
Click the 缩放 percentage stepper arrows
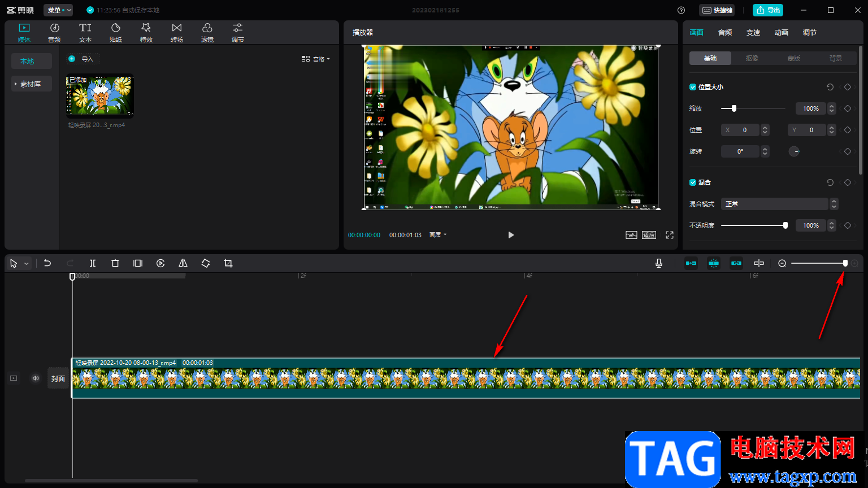pos(832,108)
